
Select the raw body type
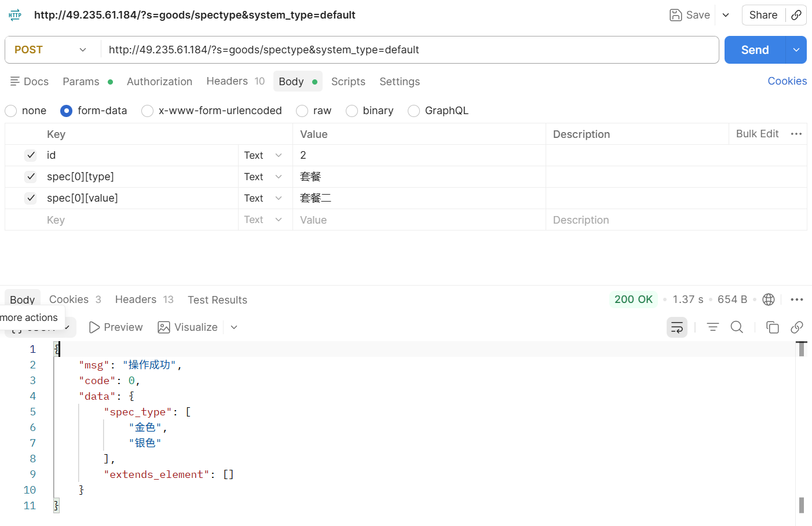(x=302, y=111)
